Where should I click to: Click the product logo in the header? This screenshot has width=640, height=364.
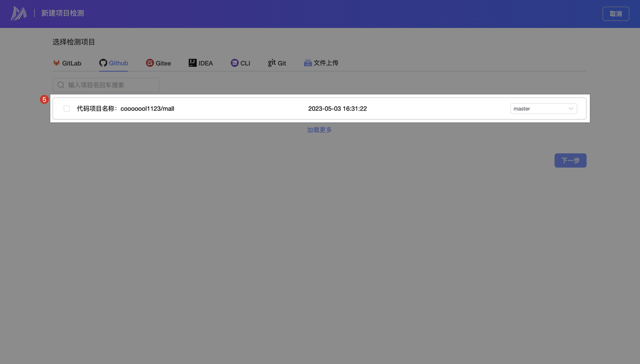[18, 13]
